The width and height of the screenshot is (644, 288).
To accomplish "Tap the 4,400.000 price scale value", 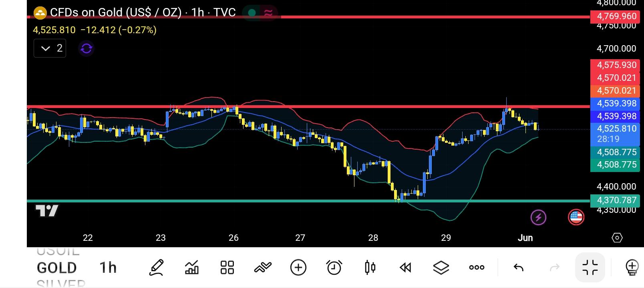I will tap(616, 187).
